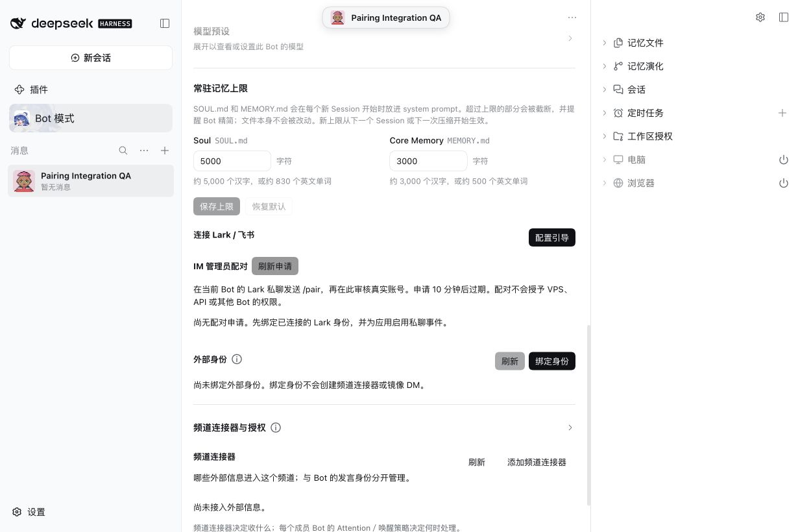Screen dimensions: 798x532
Task: Open the top ellipsis menu in main panel
Action: [572, 18]
